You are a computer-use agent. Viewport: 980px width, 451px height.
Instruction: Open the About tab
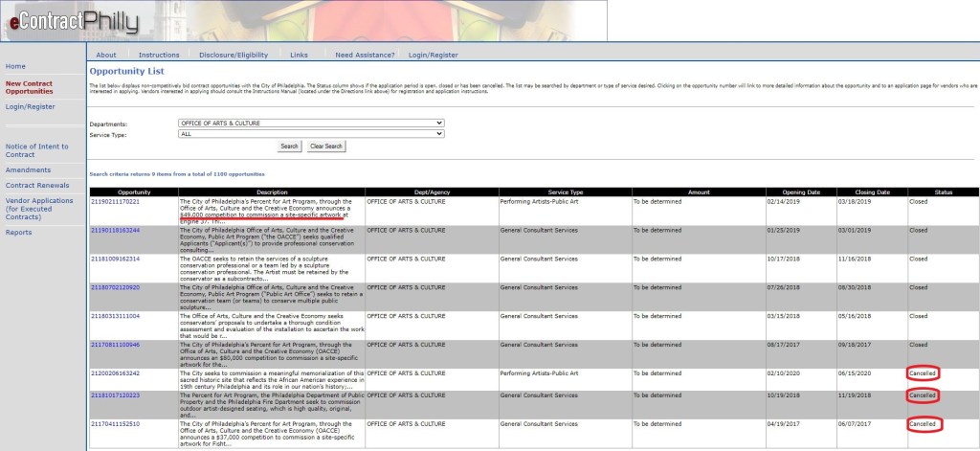(106, 55)
